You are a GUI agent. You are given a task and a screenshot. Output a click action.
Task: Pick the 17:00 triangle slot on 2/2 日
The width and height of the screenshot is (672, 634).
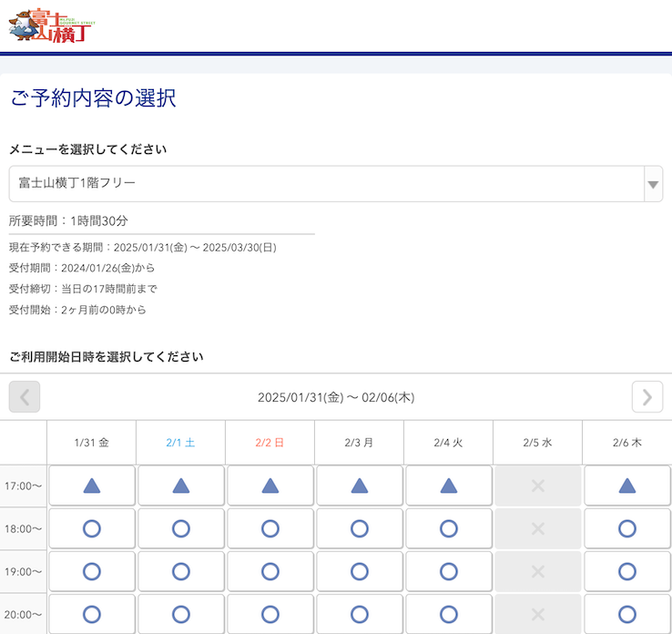point(270,486)
